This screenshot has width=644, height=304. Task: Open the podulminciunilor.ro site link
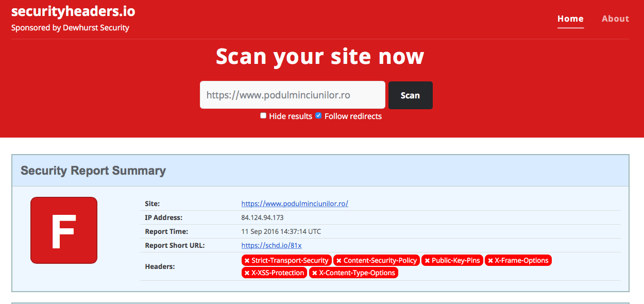coord(295,204)
